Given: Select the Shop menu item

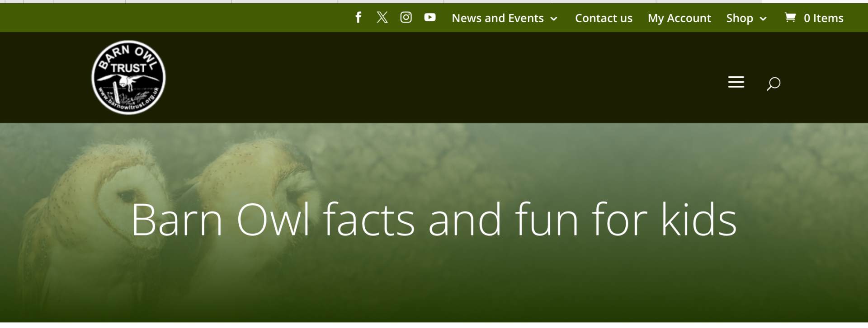Looking at the screenshot, I should point(740,18).
